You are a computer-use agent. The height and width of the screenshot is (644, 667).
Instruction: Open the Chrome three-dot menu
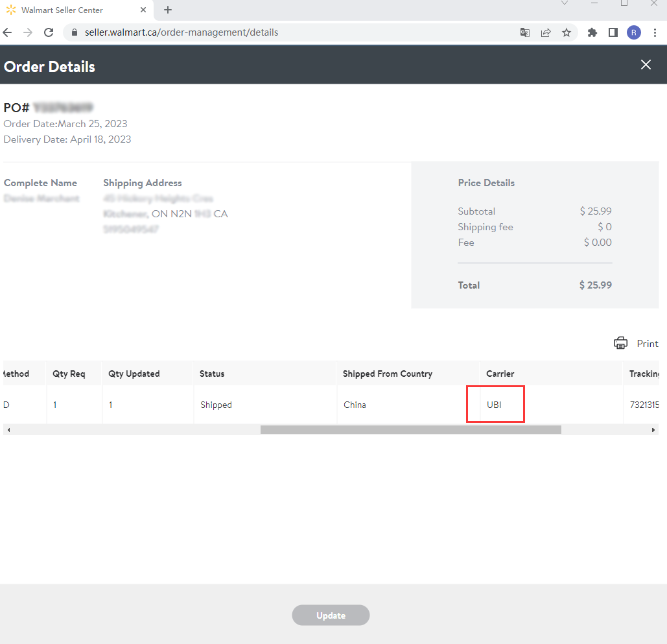click(x=655, y=32)
